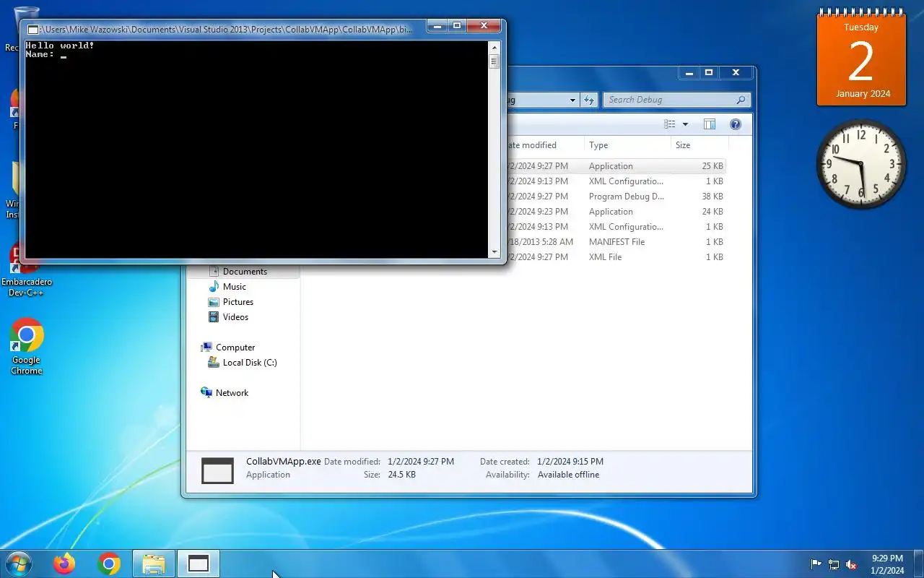
Task: Click the muted volume tray icon
Action: point(852,564)
